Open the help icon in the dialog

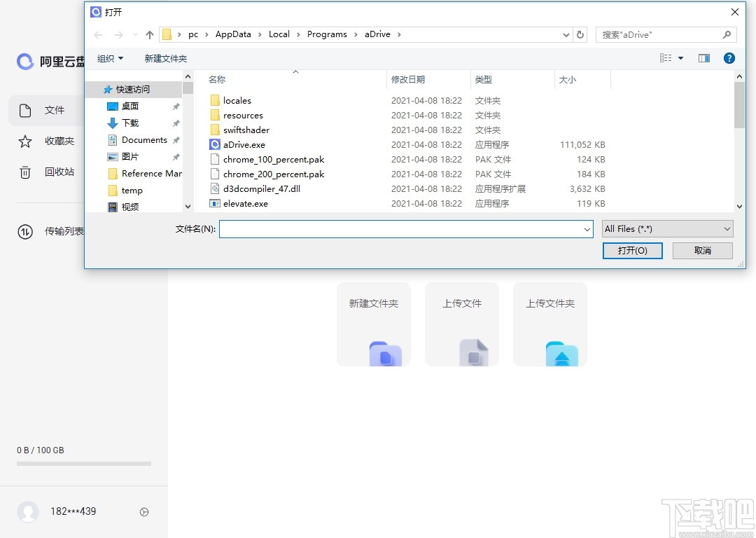729,58
